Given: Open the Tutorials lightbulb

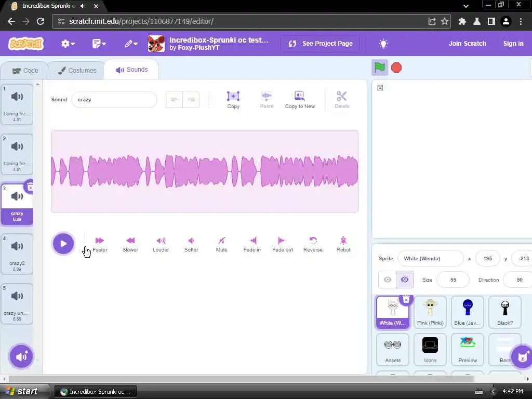Looking at the screenshot, I should [x=383, y=44].
